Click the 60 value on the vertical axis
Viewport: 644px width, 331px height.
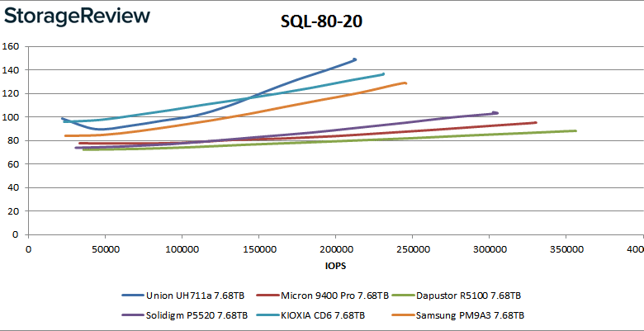[x=14, y=164]
